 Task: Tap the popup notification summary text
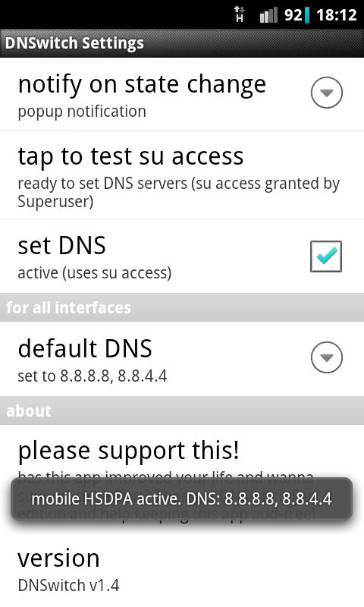pyautogui.click(x=82, y=112)
